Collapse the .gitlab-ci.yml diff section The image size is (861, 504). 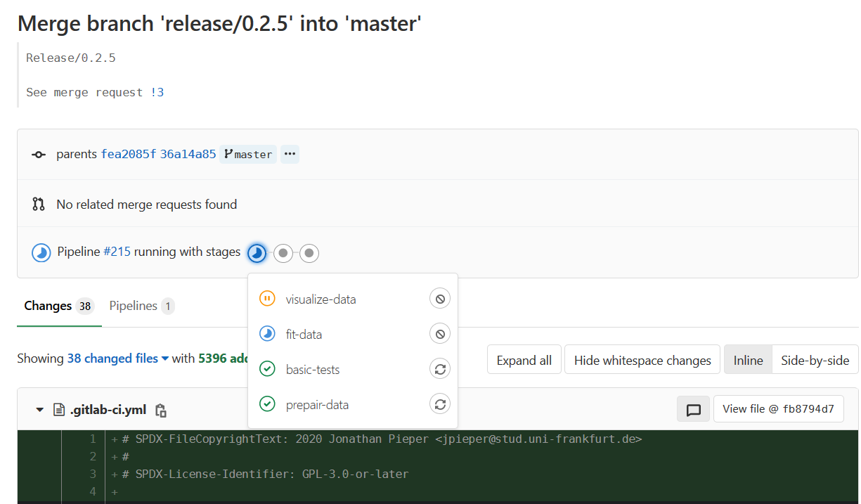pos(40,408)
